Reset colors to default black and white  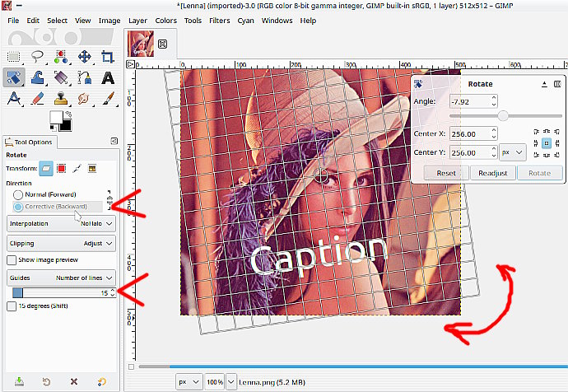(53, 127)
